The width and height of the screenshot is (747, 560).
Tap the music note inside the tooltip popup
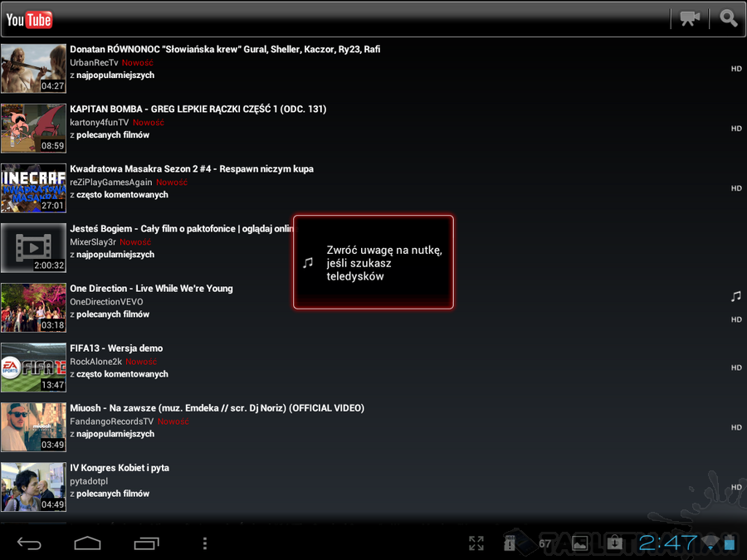pyautogui.click(x=308, y=262)
